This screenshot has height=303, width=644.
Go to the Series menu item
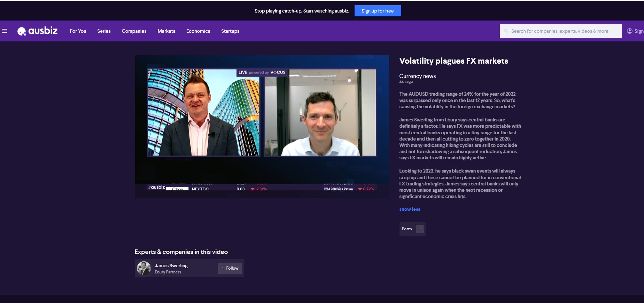104,31
